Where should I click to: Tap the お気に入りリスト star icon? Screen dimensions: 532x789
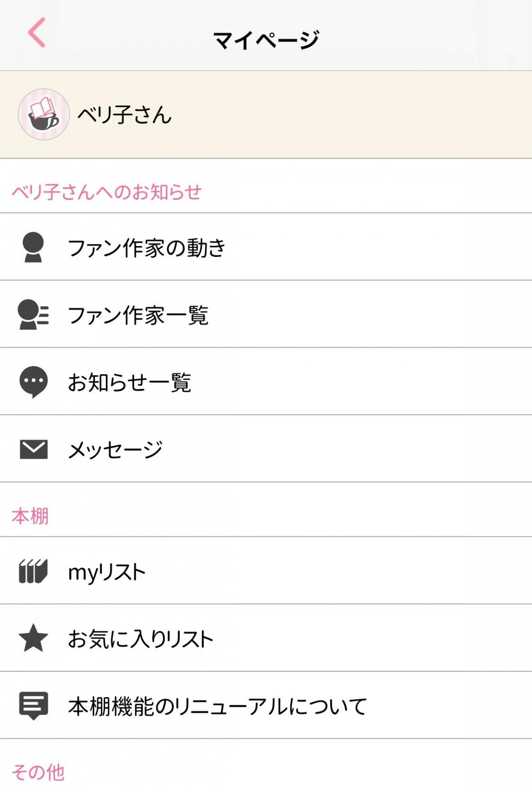(x=33, y=638)
